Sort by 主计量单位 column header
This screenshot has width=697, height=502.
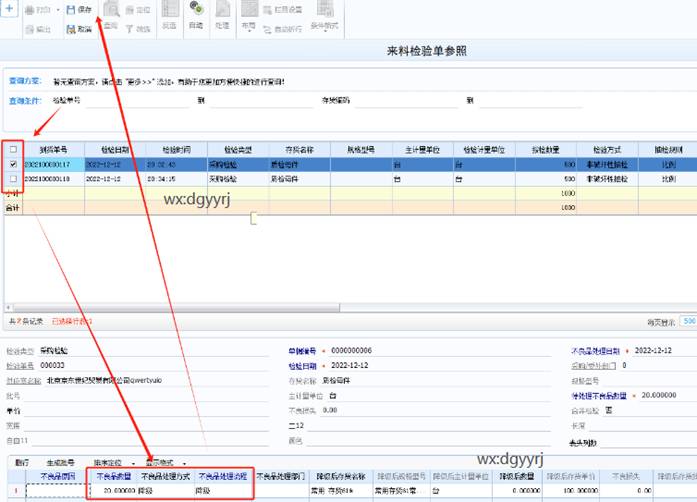tap(423, 150)
